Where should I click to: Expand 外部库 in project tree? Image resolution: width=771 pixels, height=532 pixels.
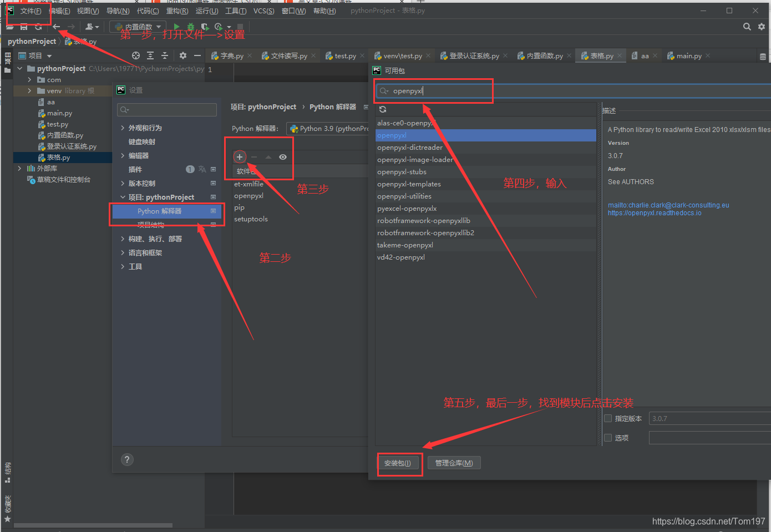coord(20,168)
